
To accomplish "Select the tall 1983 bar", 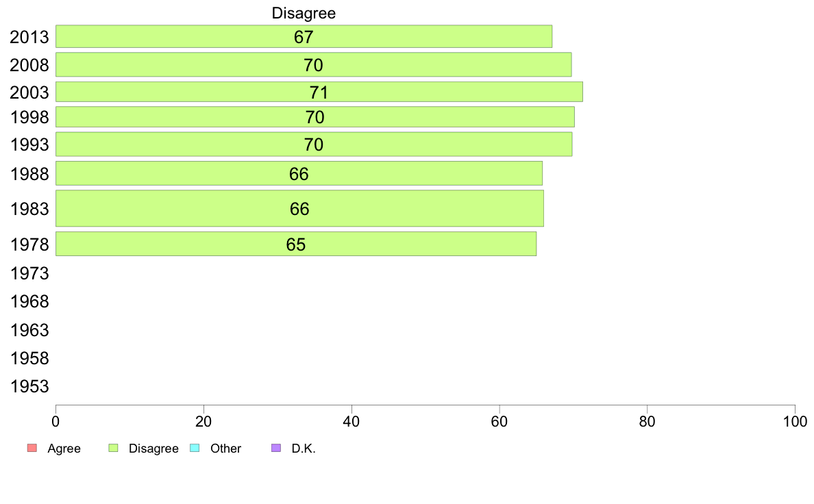I will (299, 208).
